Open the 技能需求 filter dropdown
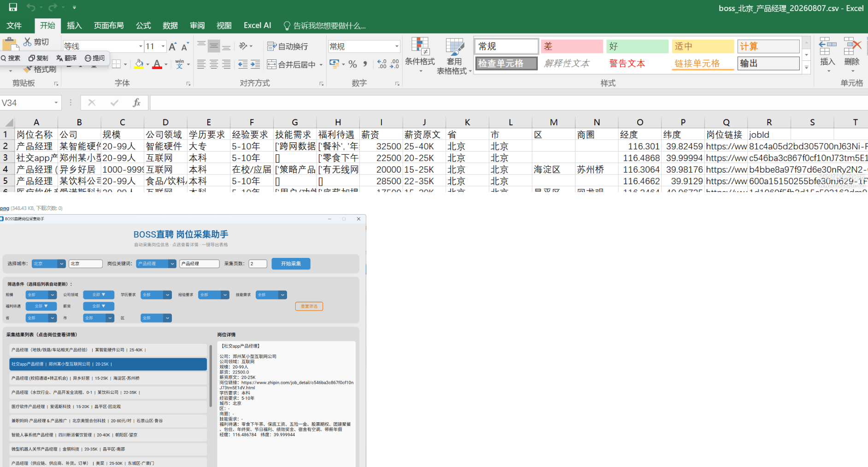This screenshot has width=868, height=467. pos(271,295)
